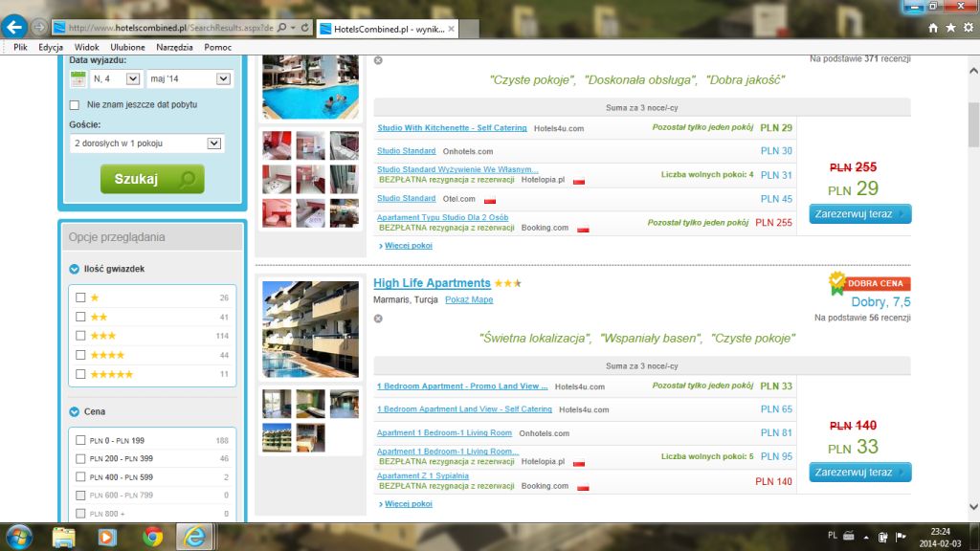Close the HotelsCombined.pl browser tab

pos(452,29)
